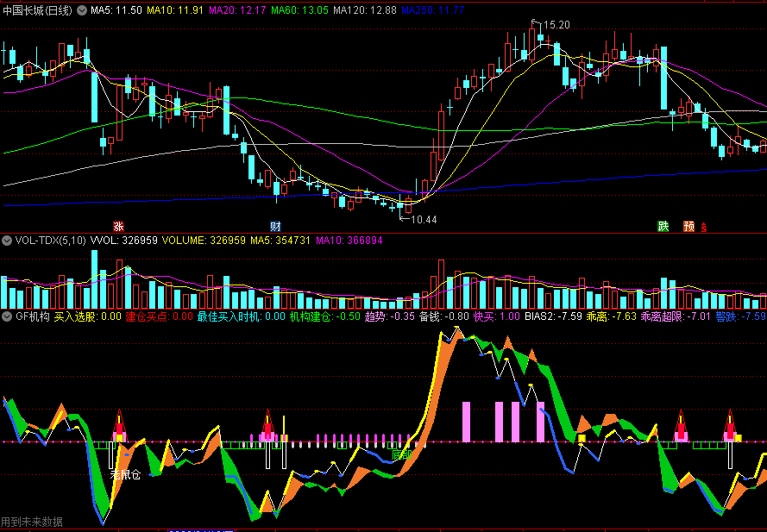767x532 pixels.
Task: Click the yellow MA10: 11.91 label
Action: point(175,10)
